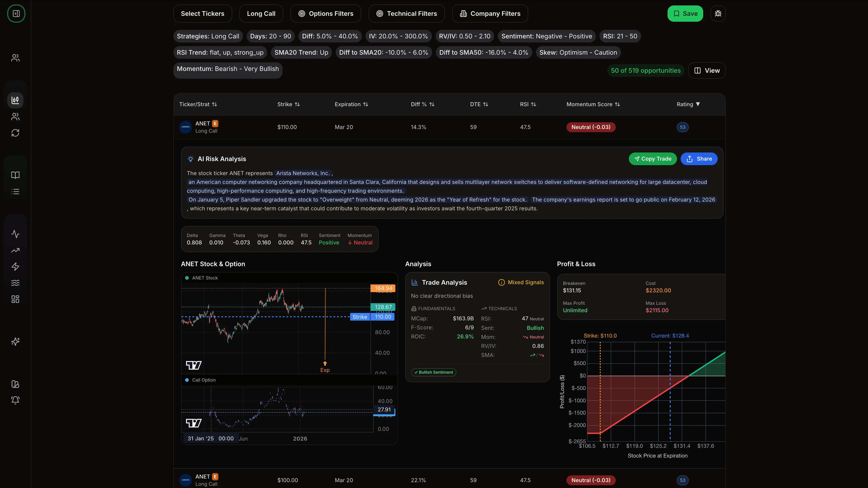
Task: Click the Neutral (-0.03) badge on the $110.00 row
Action: coord(591,127)
